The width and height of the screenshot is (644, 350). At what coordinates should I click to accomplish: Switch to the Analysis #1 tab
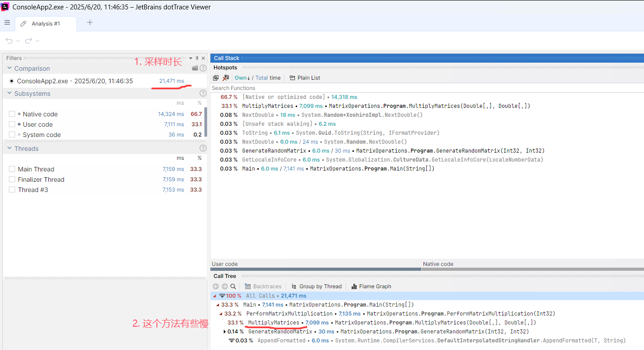(x=45, y=23)
